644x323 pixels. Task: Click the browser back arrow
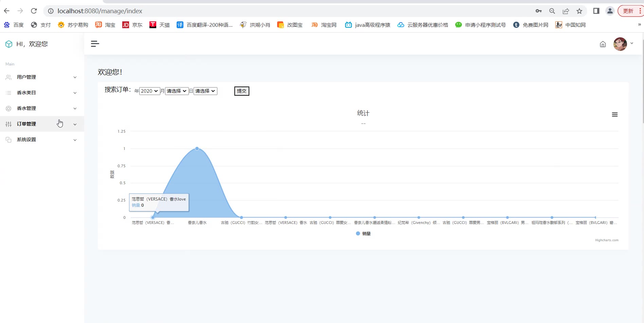[x=7, y=11]
